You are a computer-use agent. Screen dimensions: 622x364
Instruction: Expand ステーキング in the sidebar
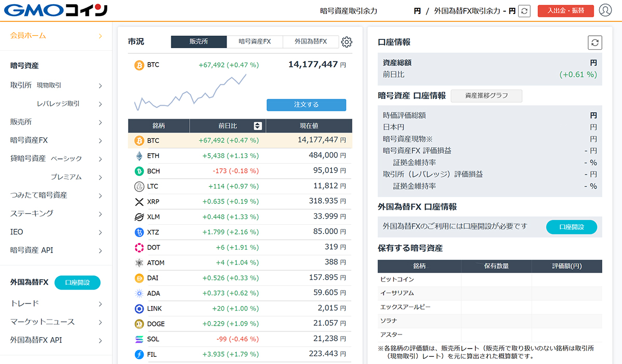pos(56,213)
